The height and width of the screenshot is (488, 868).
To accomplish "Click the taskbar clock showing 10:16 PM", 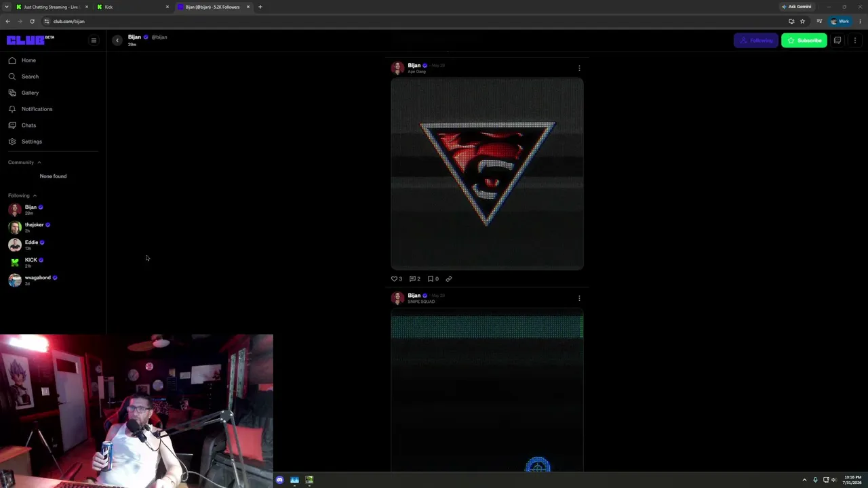I will [852, 480].
